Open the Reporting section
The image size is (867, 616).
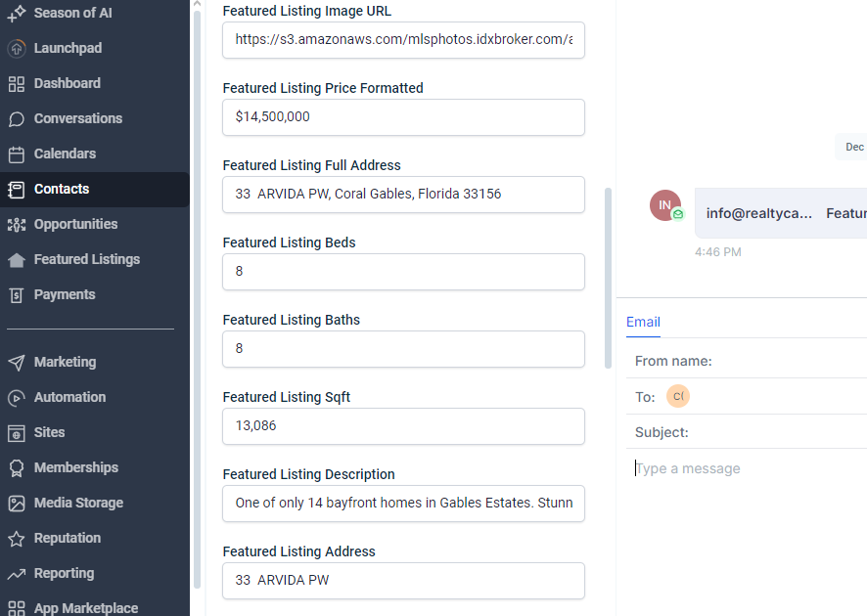click(64, 573)
